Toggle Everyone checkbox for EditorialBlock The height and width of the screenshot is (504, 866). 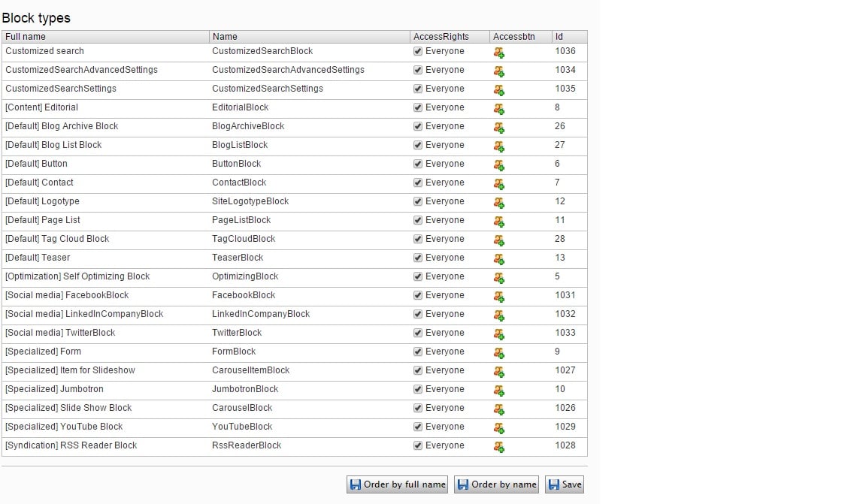[417, 107]
